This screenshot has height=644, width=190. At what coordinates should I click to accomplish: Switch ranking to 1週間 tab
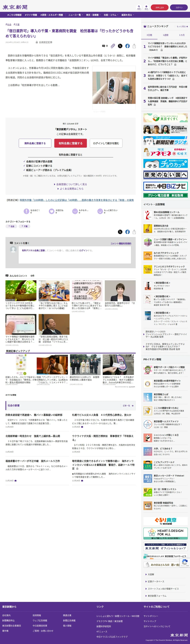point(165,35)
